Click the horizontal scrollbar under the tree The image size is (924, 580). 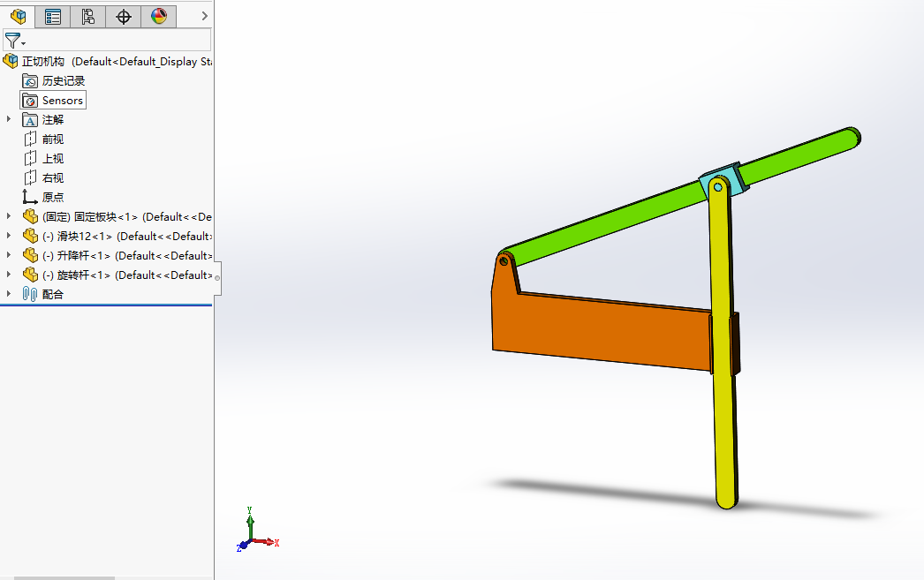pos(64,578)
